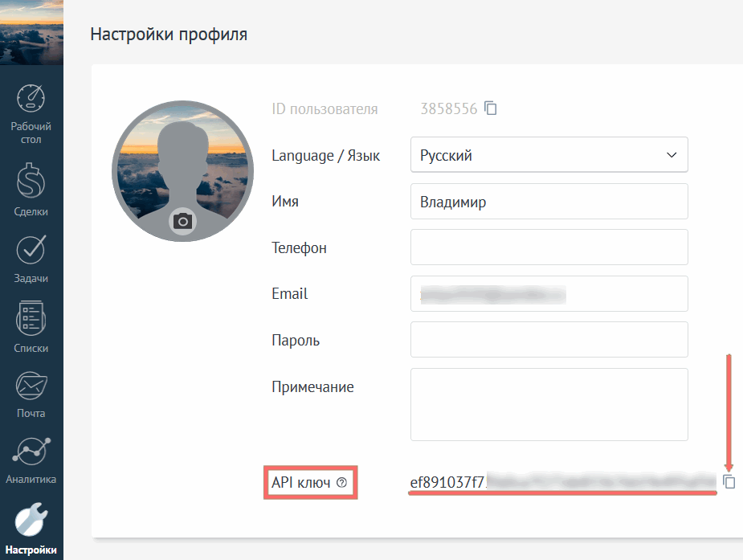This screenshot has width=743, height=560.
Task: Click the workspace logo in the top-left corner
Action: click(31, 32)
